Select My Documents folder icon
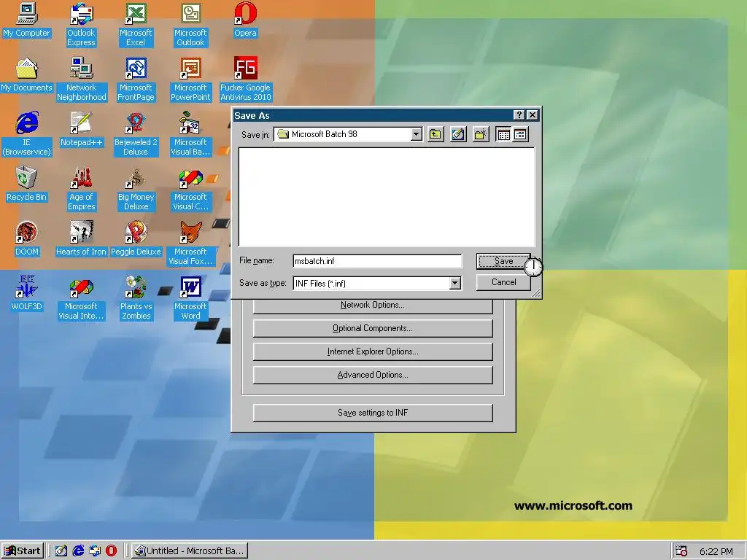Viewport: 747px width, 560px height. pos(26,75)
